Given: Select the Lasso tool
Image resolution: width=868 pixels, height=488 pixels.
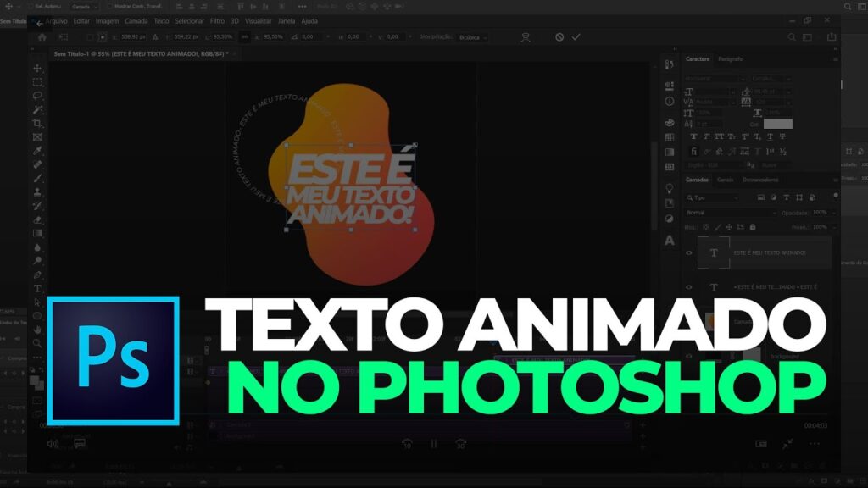Looking at the screenshot, I should pos(37,96).
